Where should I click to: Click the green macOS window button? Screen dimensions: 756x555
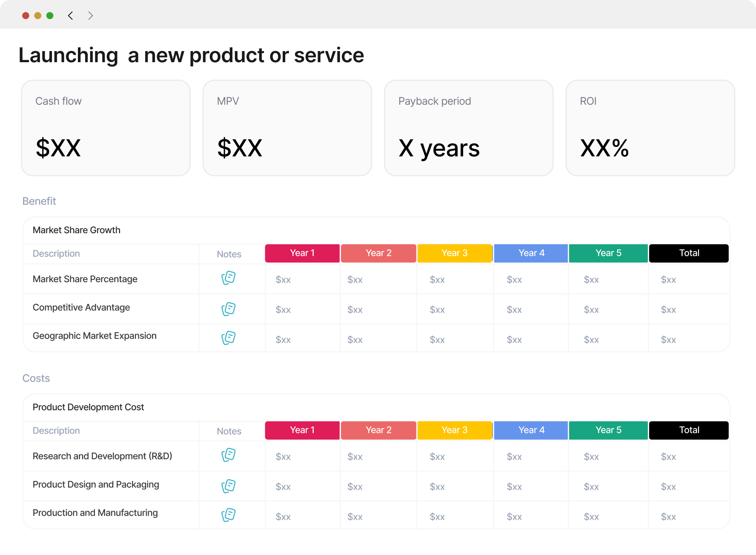point(50,16)
